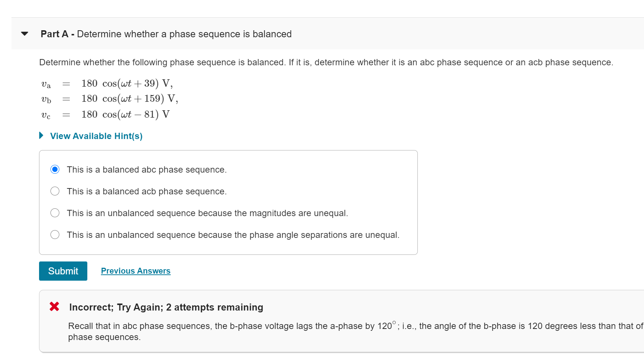
Task: Choose the unbalanced phase angle separations option
Action: 55,235
